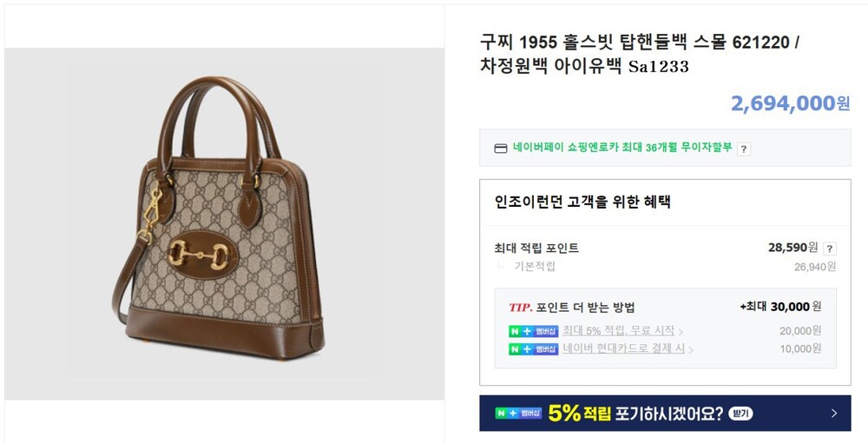Screen dimensions: 868x444
Task: Click the 최대 적립 포인트 label
Action: point(536,249)
